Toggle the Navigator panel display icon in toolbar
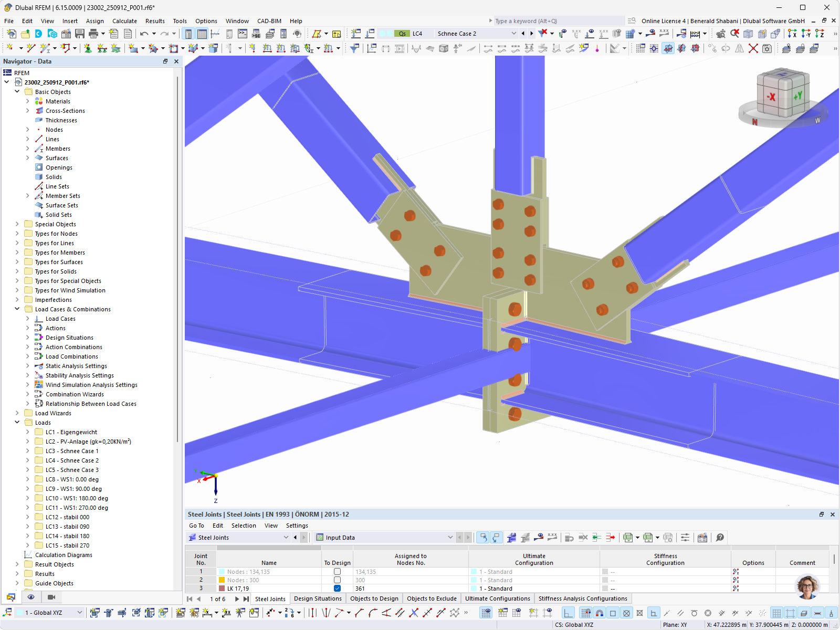Screen dimensions: 840x630 point(188,34)
